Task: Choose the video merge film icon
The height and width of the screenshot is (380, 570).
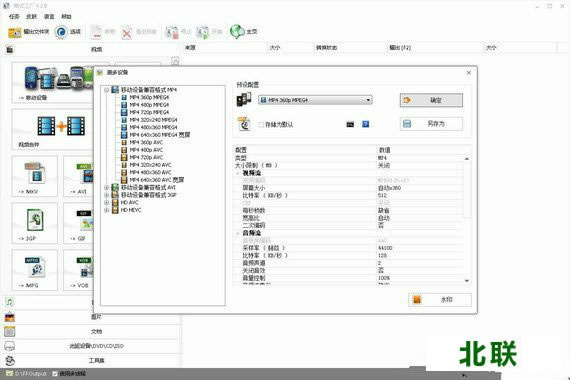Action: 61,126
